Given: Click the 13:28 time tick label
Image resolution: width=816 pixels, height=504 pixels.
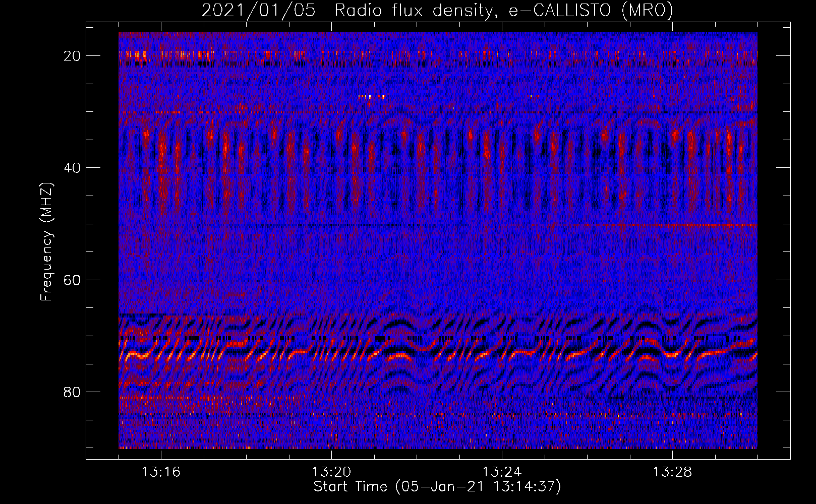Looking at the screenshot, I should [x=672, y=472].
